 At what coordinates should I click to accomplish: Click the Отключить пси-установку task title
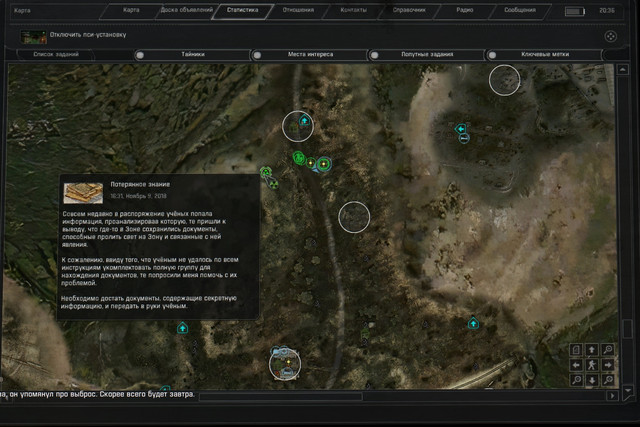[88, 35]
